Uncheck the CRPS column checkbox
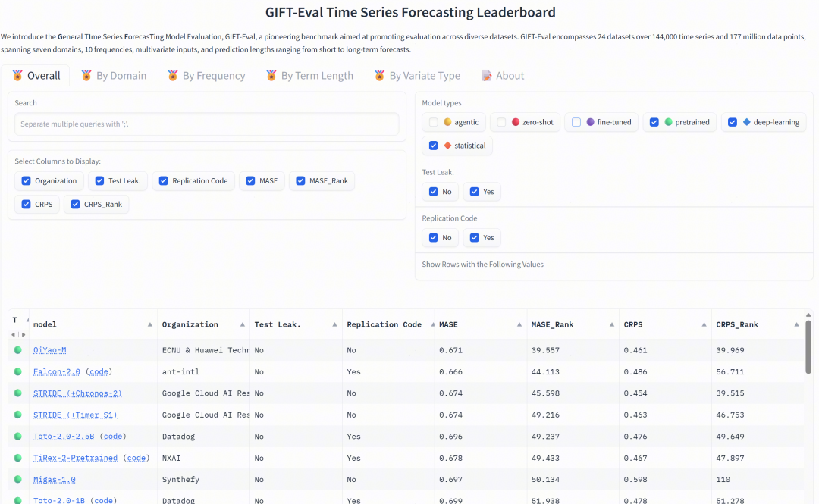The image size is (819, 504). [26, 204]
